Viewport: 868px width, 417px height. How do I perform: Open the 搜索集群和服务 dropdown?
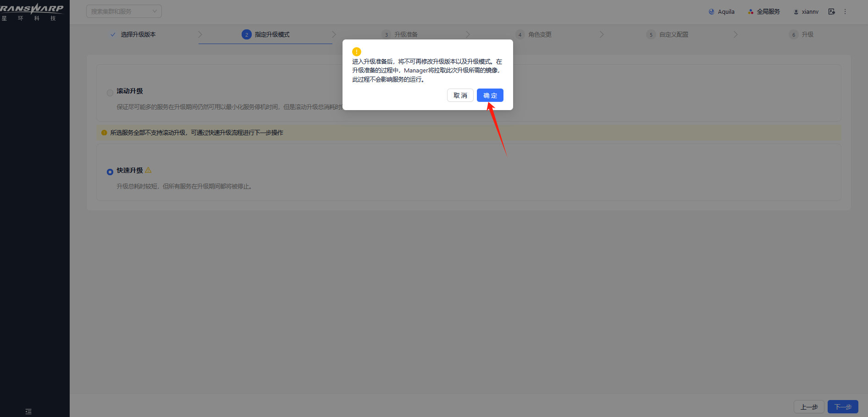coord(124,11)
